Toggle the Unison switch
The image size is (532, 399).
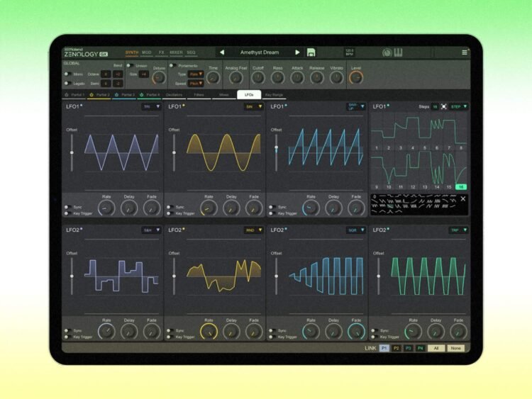coord(130,65)
